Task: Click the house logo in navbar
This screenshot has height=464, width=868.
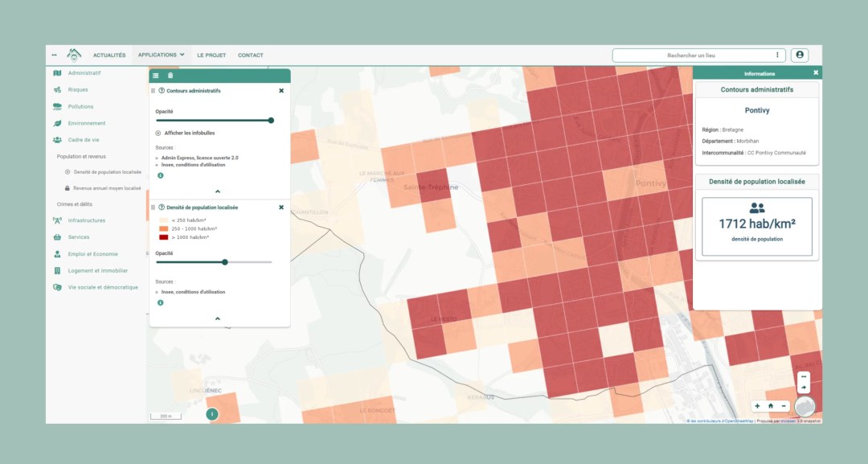Action: coord(74,54)
